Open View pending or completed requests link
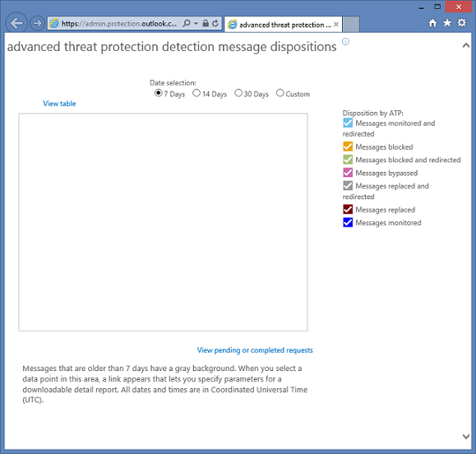This screenshot has height=454, width=476. (255, 350)
